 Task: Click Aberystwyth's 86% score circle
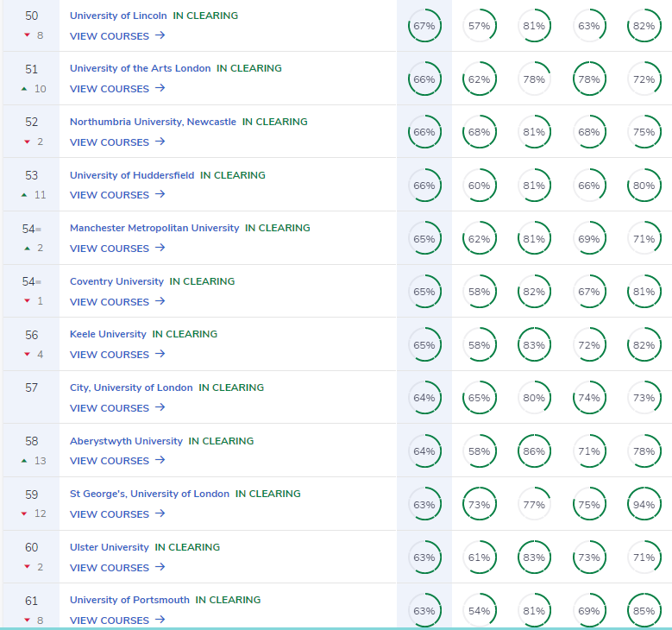[x=534, y=451]
